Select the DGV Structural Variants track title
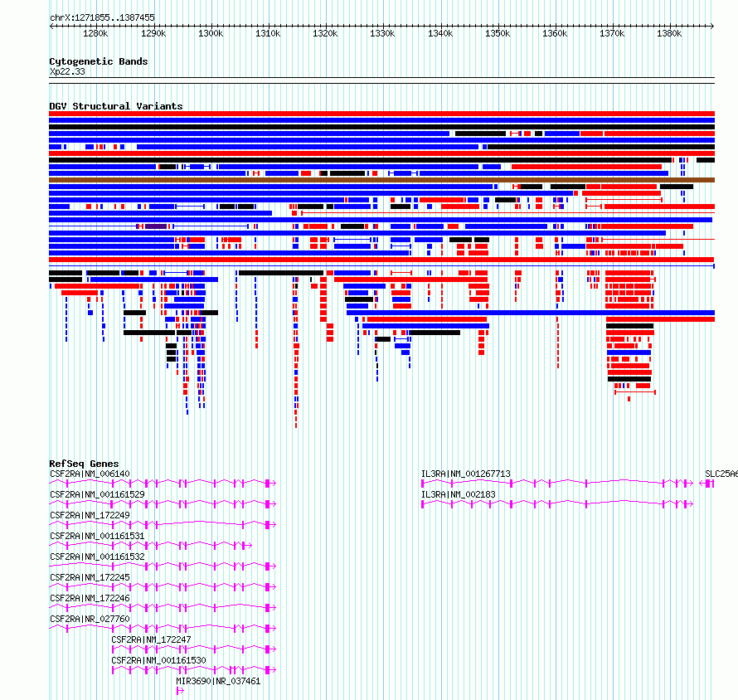This screenshot has height=700, width=738. (x=116, y=106)
